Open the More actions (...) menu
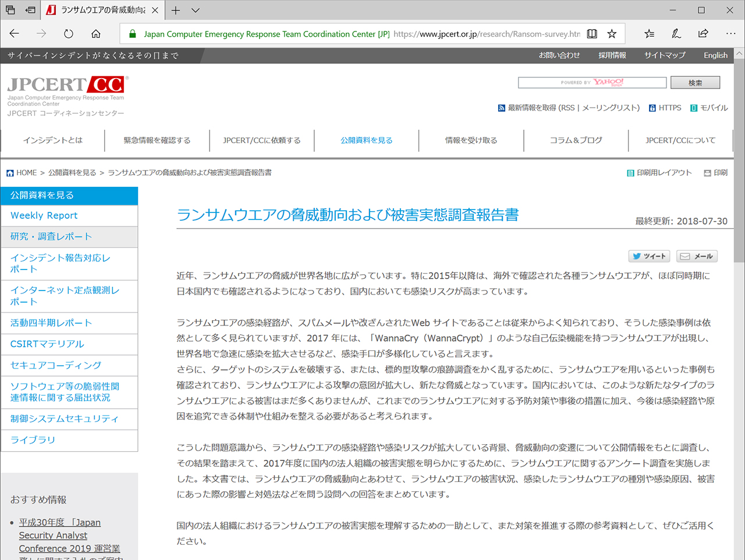This screenshot has width=745, height=560. coord(731,34)
